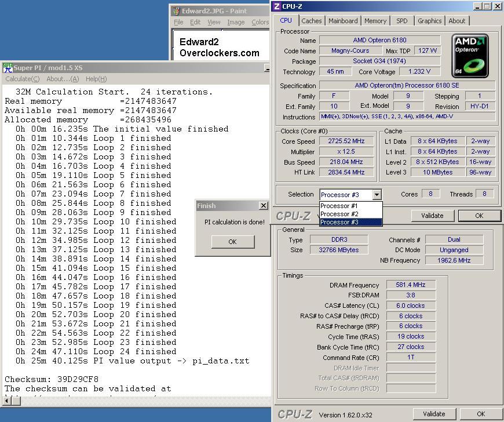Click the Multiplier x 12.5 value
Viewport: 504px width, 422px height.
(346, 151)
